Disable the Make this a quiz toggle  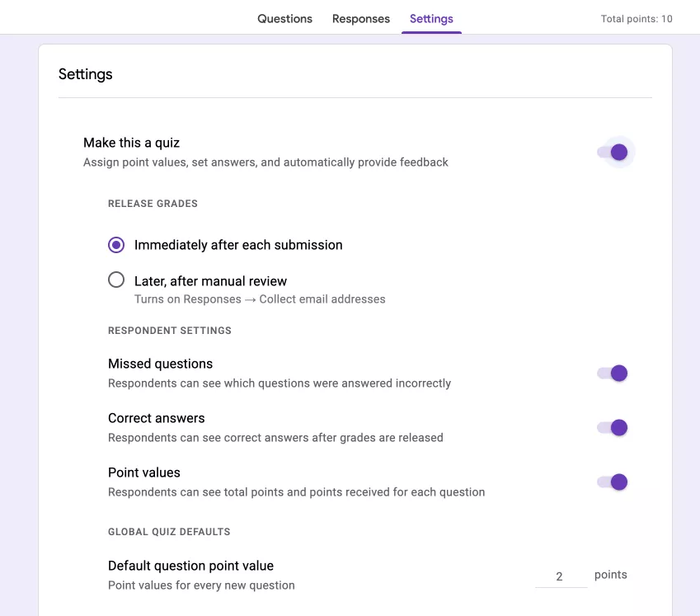point(613,152)
